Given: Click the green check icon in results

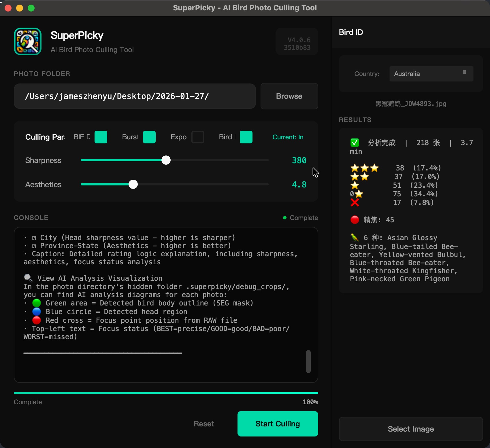Looking at the screenshot, I should [355, 143].
